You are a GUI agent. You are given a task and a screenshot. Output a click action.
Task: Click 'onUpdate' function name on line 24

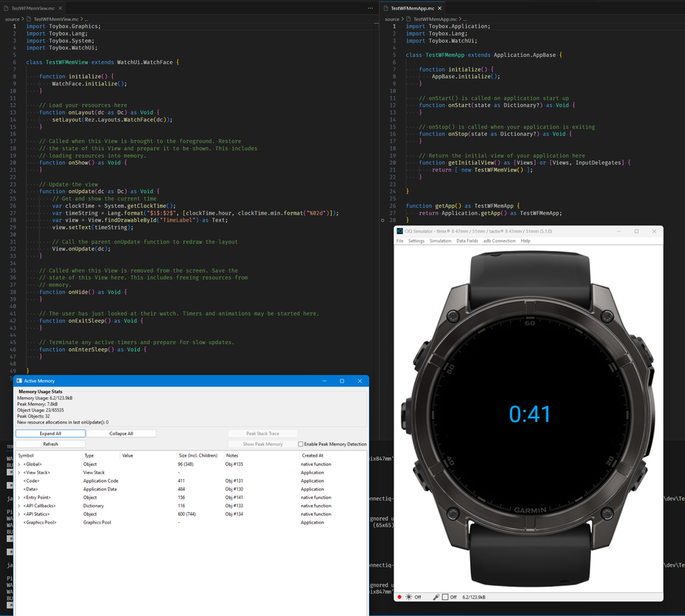(81, 191)
